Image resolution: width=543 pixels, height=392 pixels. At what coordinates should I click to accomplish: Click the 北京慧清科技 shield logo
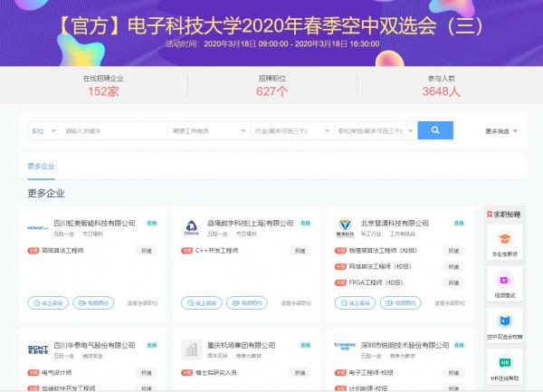coord(344,226)
